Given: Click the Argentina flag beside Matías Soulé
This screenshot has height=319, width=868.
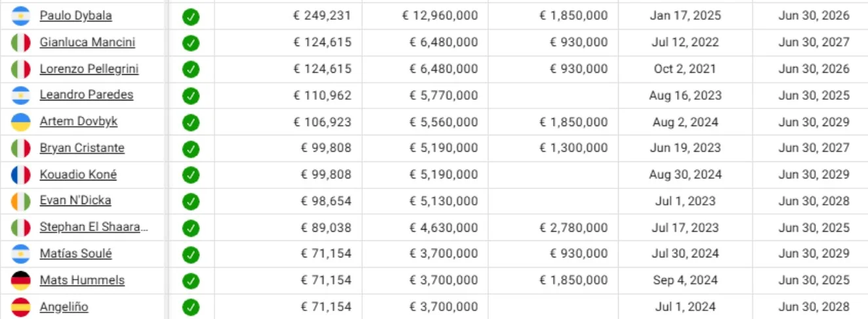Looking at the screenshot, I should point(21,254).
